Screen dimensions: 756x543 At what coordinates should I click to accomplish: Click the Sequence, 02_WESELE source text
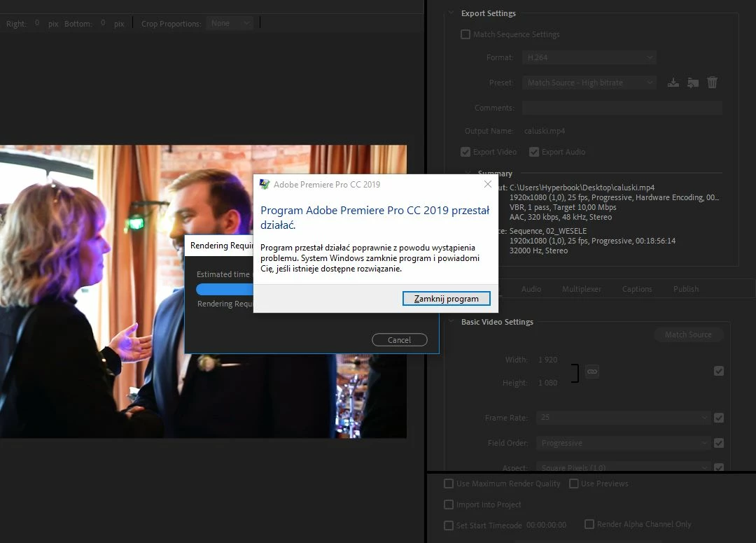coord(548,231)
